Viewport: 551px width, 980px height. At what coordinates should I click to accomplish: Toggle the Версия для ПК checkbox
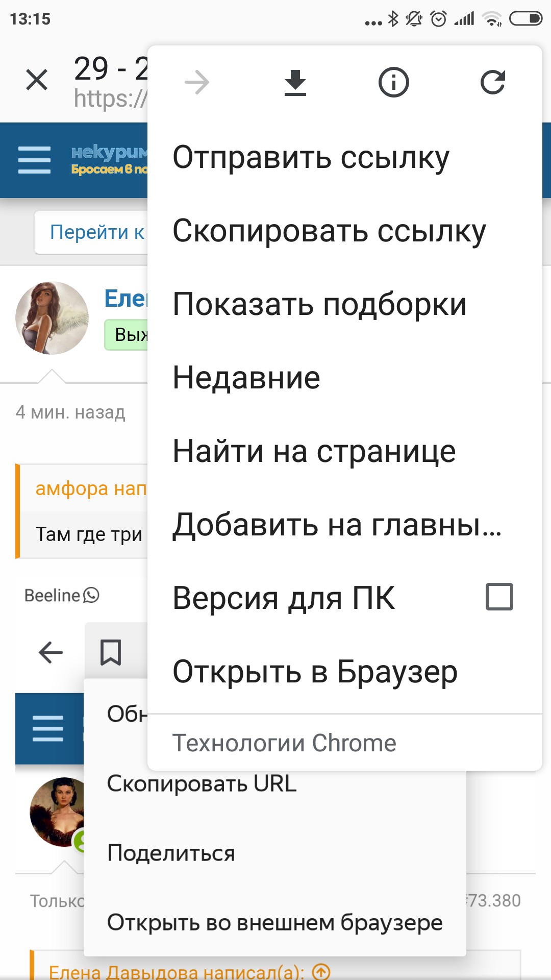pyautogui.click(x=499, y=597)
